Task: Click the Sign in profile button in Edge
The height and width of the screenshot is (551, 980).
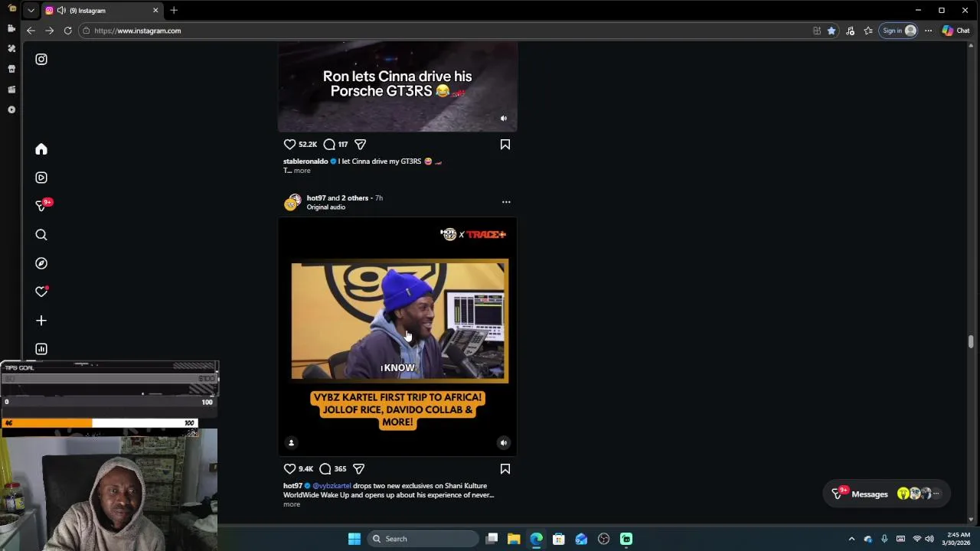Action: tap(899, 31)
